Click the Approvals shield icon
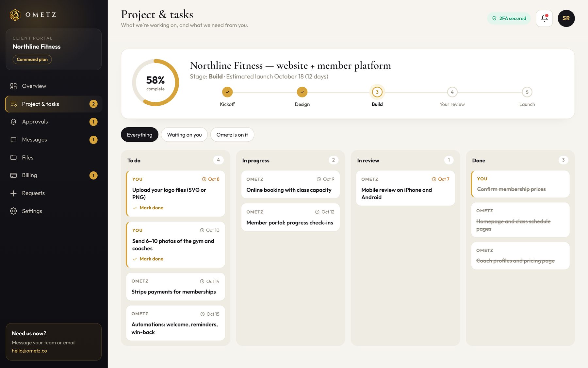Screen dimensions: 588x368 click(x=13, y=122)
